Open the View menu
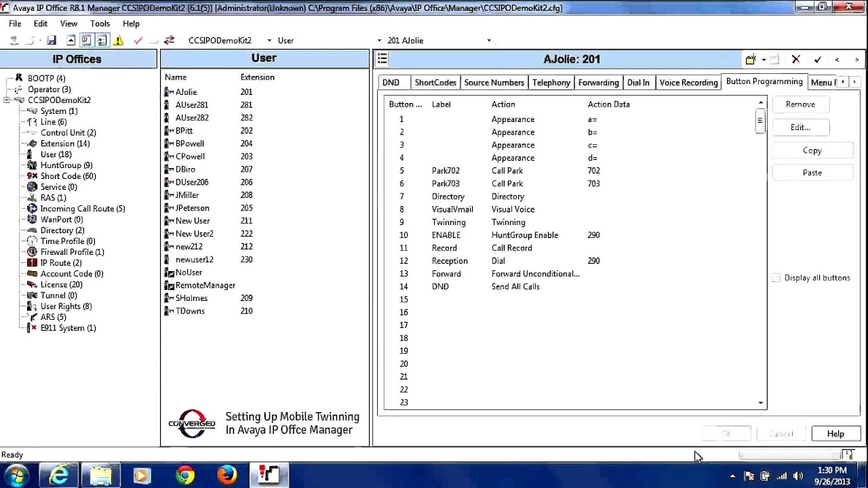The width and height of the screenshot is (868, 488). click(68, 24)
